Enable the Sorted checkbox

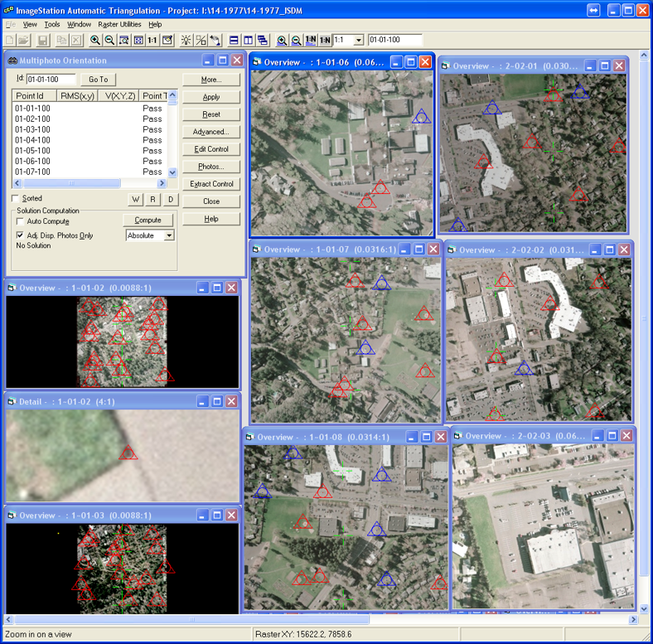(16, 199)
